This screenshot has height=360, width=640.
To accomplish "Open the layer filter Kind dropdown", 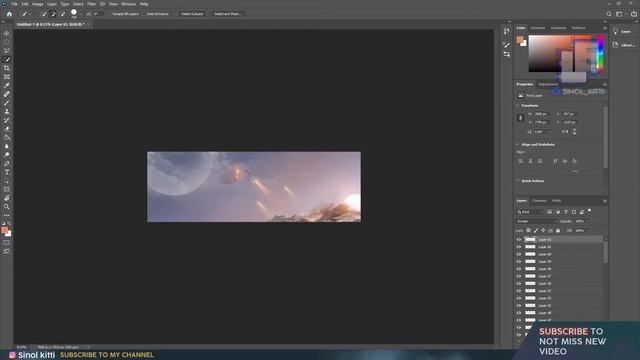I will click(530, 212).
